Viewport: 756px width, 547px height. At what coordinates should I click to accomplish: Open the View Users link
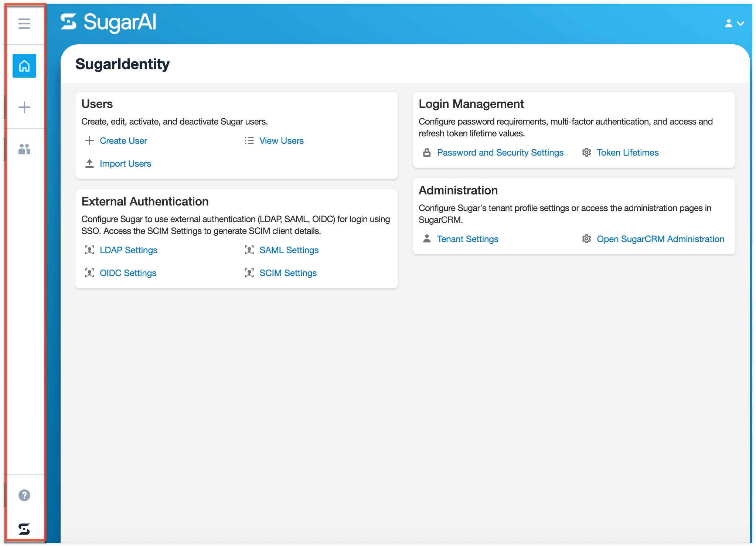tap(282, 141)
